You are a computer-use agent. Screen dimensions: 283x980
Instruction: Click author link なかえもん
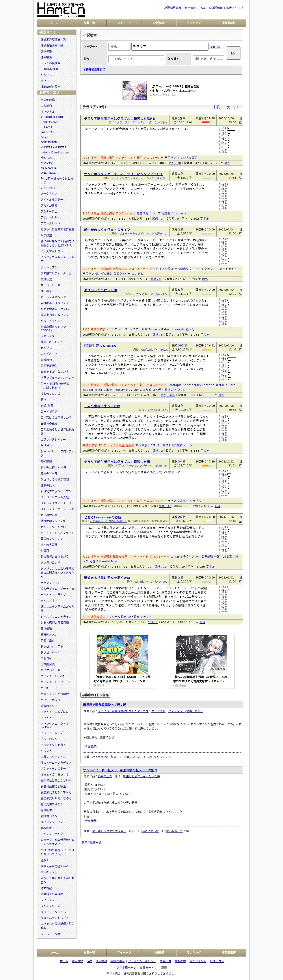pos(161,122)
